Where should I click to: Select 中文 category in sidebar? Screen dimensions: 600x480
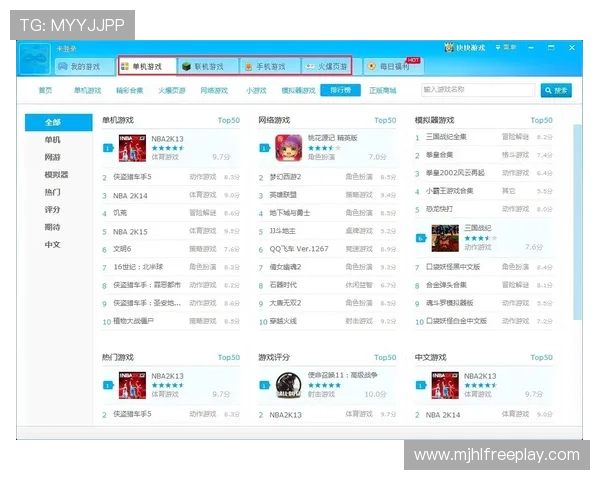tap(52, 245)
